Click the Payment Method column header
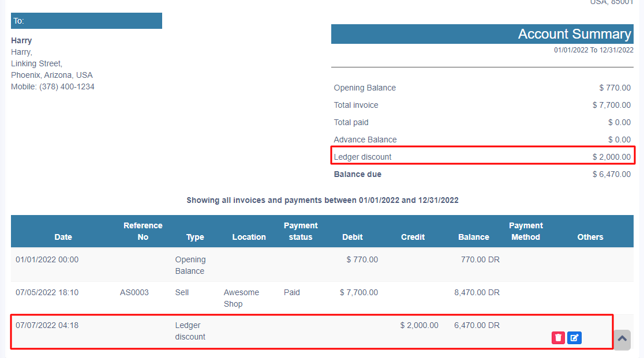This screenshot has width=644, height=358. (x=526, y=231)
